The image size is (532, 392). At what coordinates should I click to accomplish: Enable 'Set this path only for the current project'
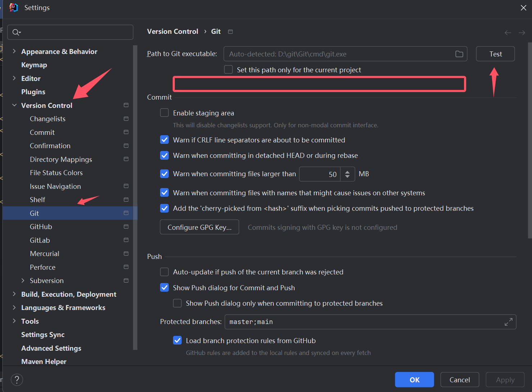tap(228, 69)
